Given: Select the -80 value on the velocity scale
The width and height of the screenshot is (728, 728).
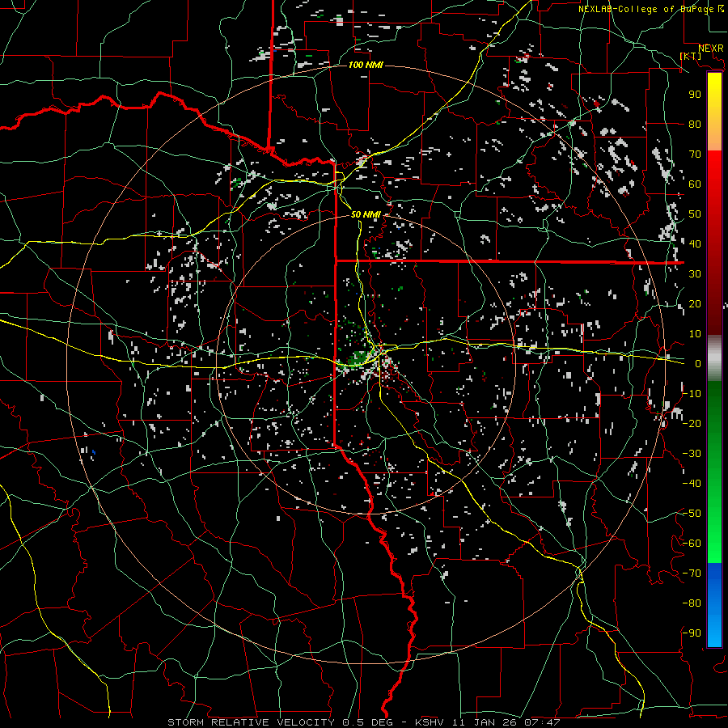Looking at the screenshot, I should click(x=692, y=603).
